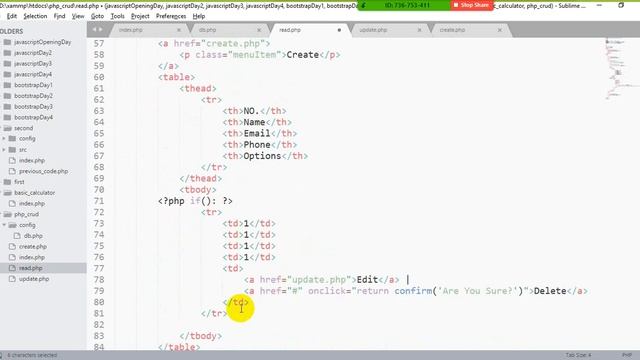Click the tab scroll right arrow
This screenshot has height=360, width=640.
pos(100,30)
